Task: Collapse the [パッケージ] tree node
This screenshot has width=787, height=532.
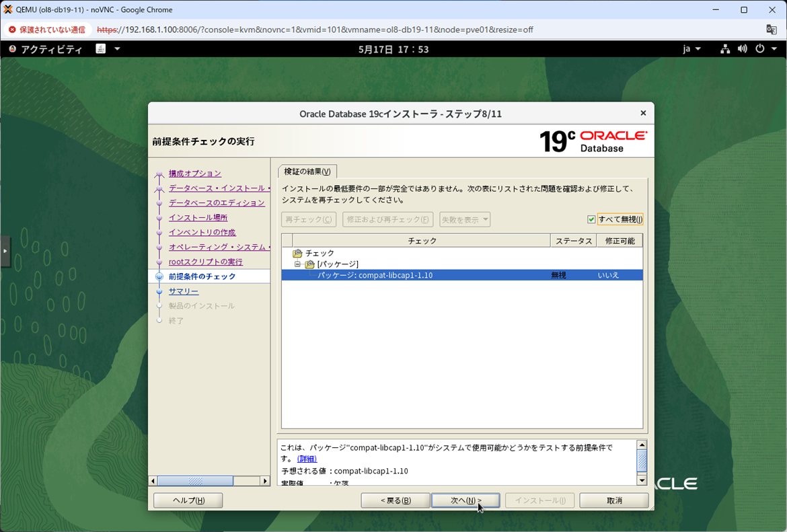Action: point(297,264)
